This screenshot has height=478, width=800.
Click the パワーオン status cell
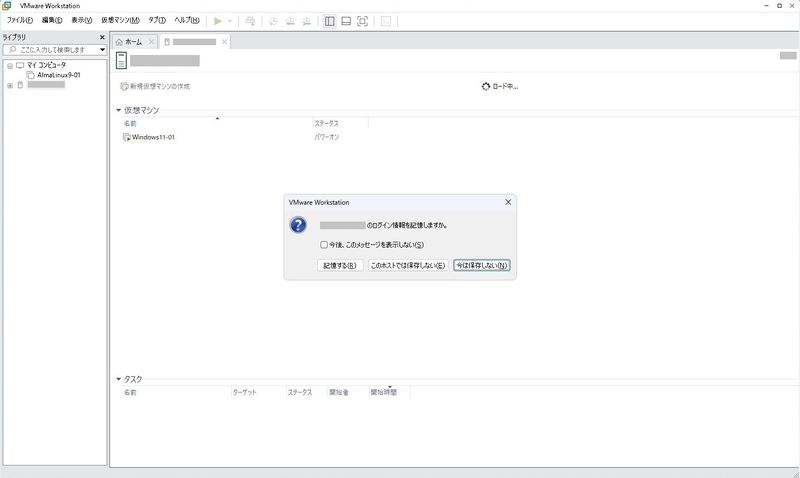[x=327, y=137]
